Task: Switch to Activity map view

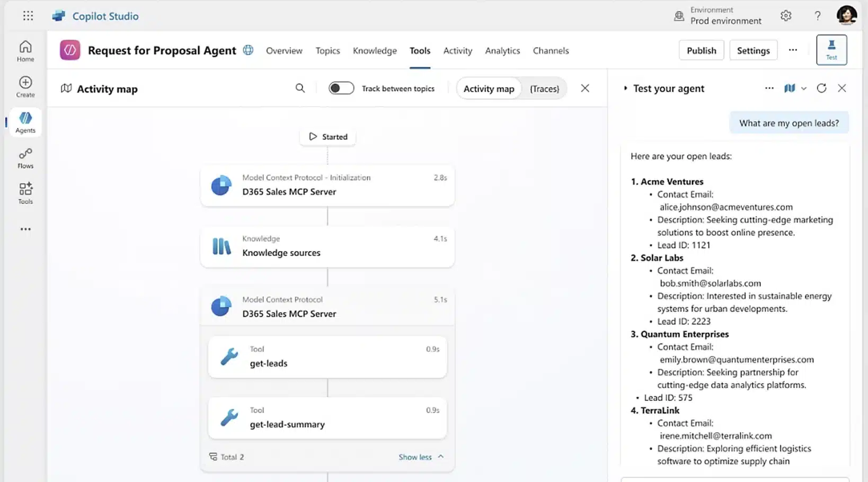Action: point(489,88)
